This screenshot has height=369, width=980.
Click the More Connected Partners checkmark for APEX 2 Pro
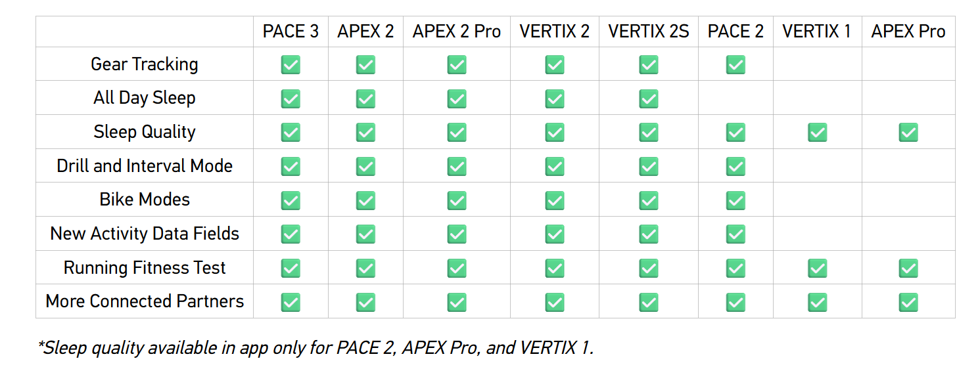457,302
